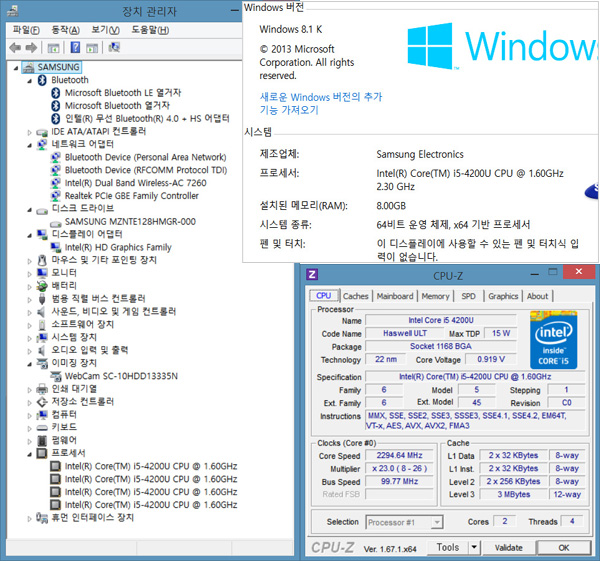Collapse the 디스크 드라이브 category
The width and height of the screenshot is (600, 563).
click(29, 210)
